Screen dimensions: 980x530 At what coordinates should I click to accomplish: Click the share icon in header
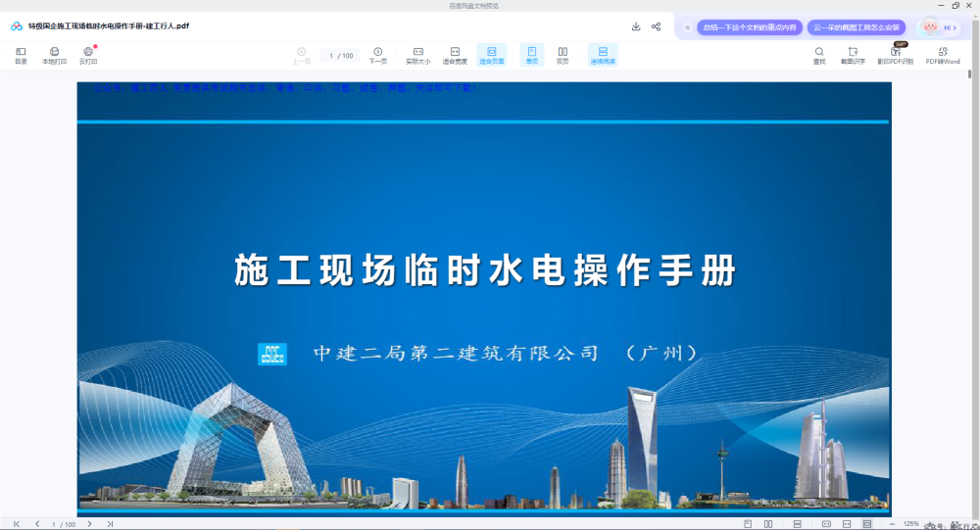click(x=656, y=26)
